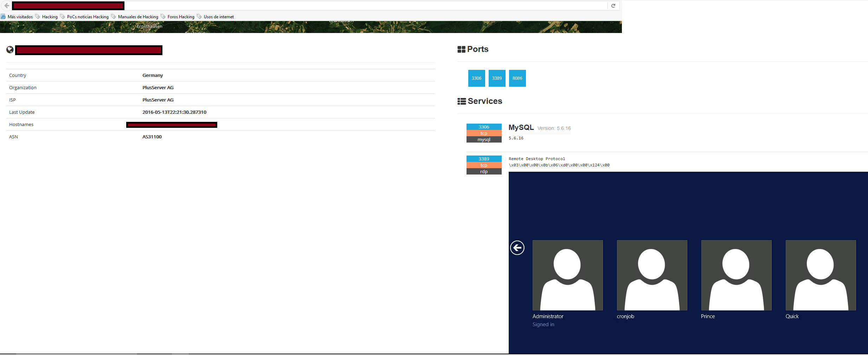Select the Prince user avatar

click(736, 275)
